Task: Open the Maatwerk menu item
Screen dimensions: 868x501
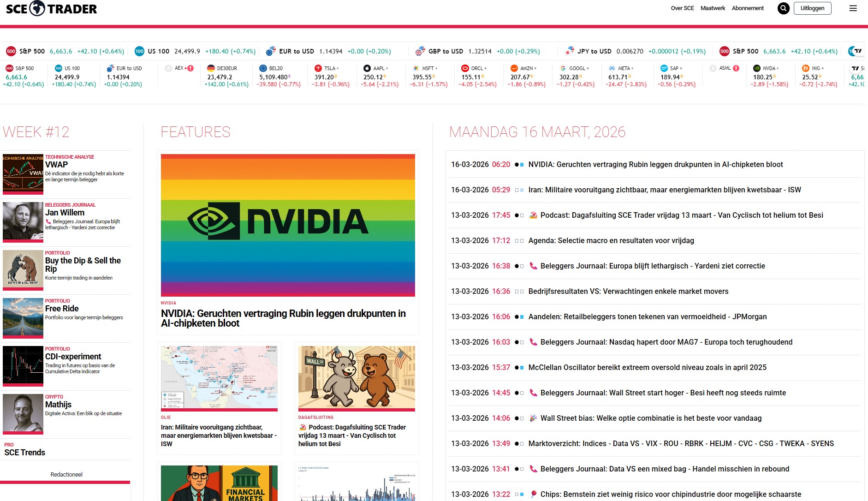Action: tap(713, 8)
